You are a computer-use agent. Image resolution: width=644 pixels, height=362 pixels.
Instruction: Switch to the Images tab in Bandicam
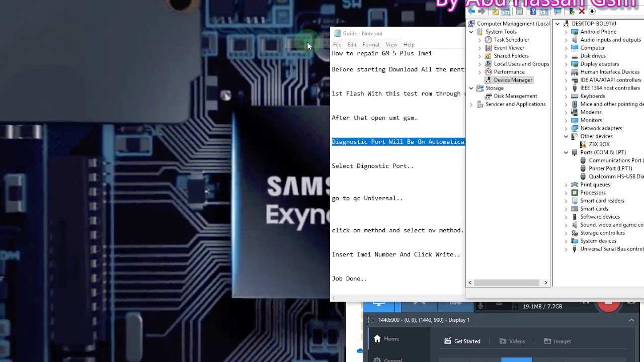(x=557, y=341)
